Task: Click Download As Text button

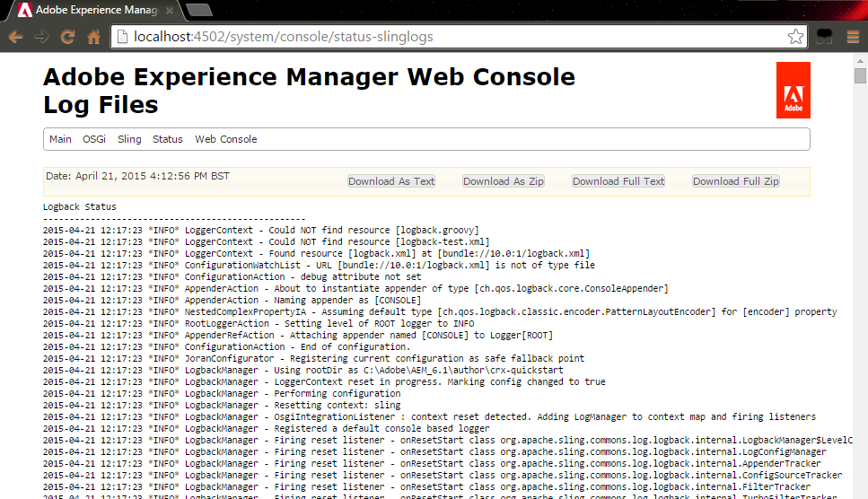Action: 391,181
